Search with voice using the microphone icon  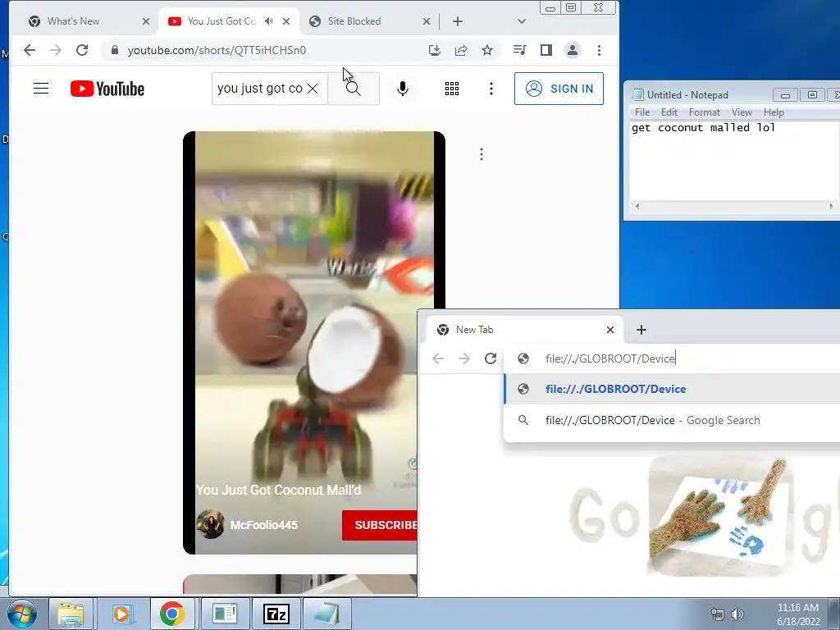[403, 89]
